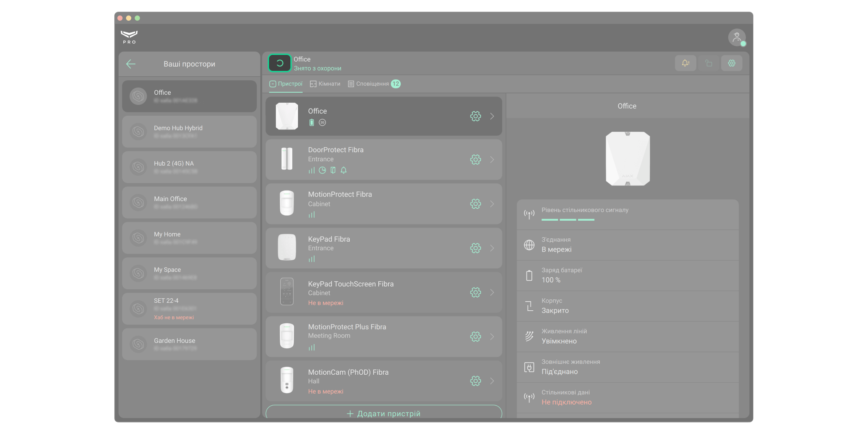Image resolution: width=868 pixels, height=434 pixels.
Task: Click the Додати пристрій button
Action: click(x=384, y=413)
